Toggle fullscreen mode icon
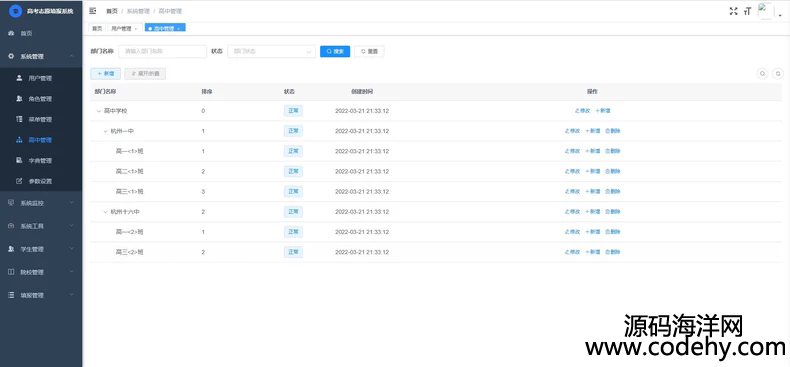Screen dimensions: 790x367 (733, 11)
